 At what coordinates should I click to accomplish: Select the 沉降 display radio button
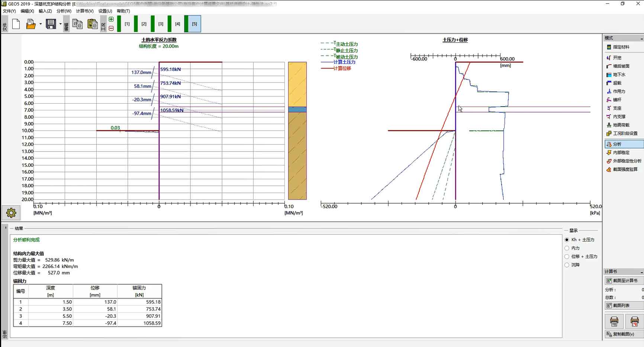click(567, 265)
